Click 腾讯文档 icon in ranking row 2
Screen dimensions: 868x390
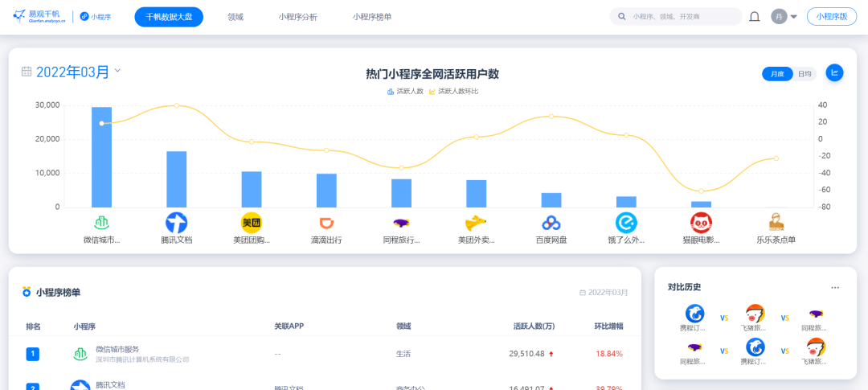tap(81, 385)
